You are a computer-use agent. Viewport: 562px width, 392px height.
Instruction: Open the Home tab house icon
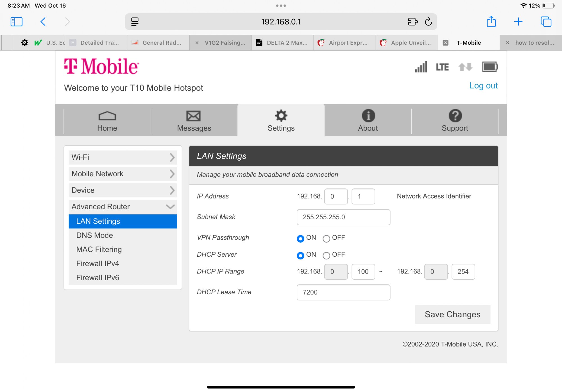[107, 116]
